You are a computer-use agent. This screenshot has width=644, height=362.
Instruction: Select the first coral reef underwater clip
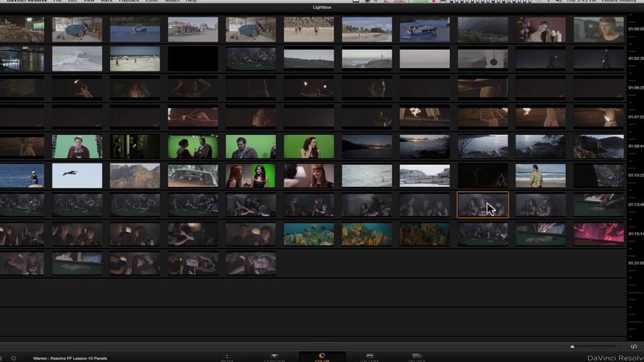tap(309, 234)
